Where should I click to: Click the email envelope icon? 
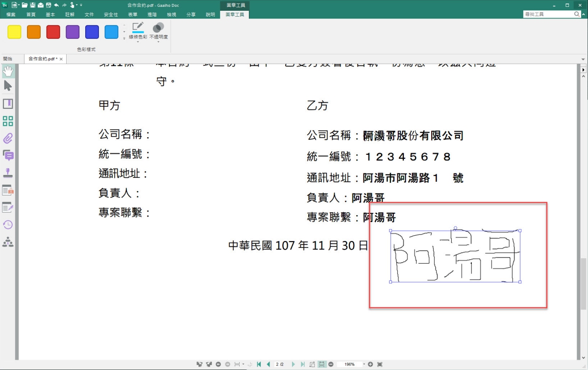[40, 5]
